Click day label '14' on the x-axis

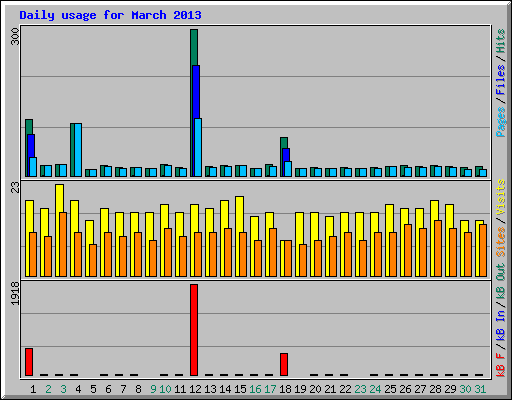(225, 389)
